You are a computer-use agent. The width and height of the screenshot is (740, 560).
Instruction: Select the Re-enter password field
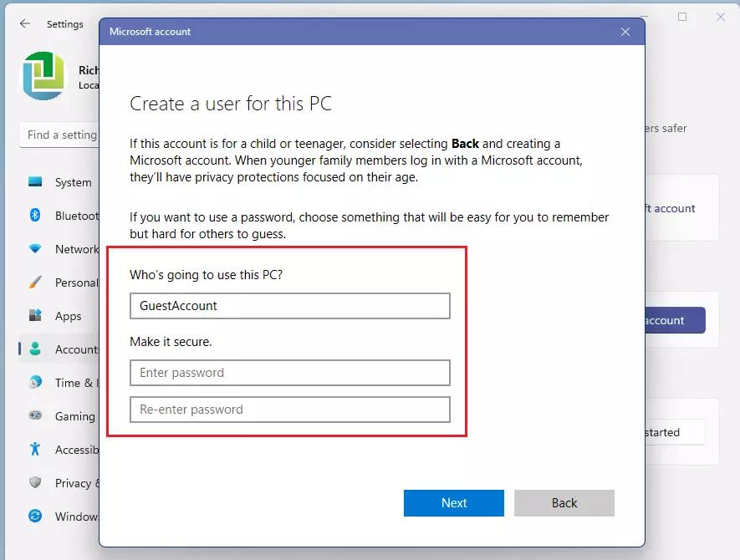click(x=289, y=410)
